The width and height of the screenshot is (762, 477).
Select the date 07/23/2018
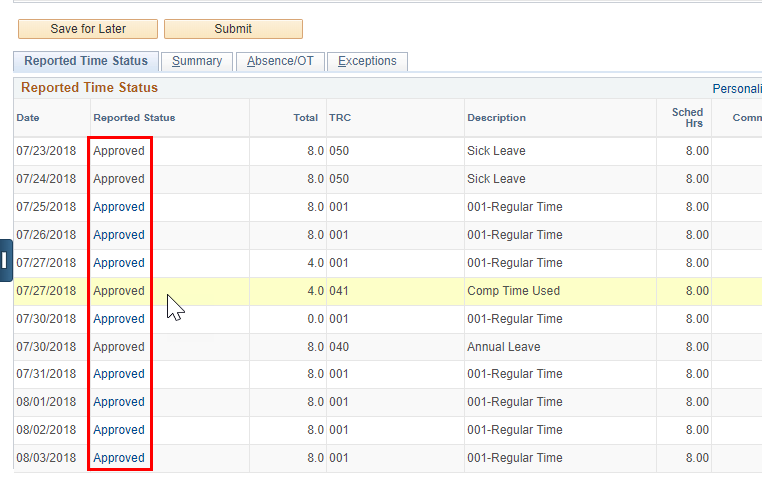tap(46, 151)
